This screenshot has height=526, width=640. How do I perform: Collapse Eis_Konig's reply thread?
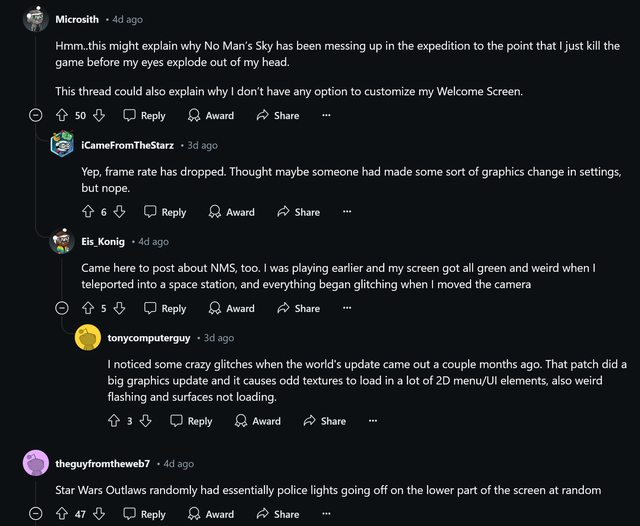coord(62,309)
